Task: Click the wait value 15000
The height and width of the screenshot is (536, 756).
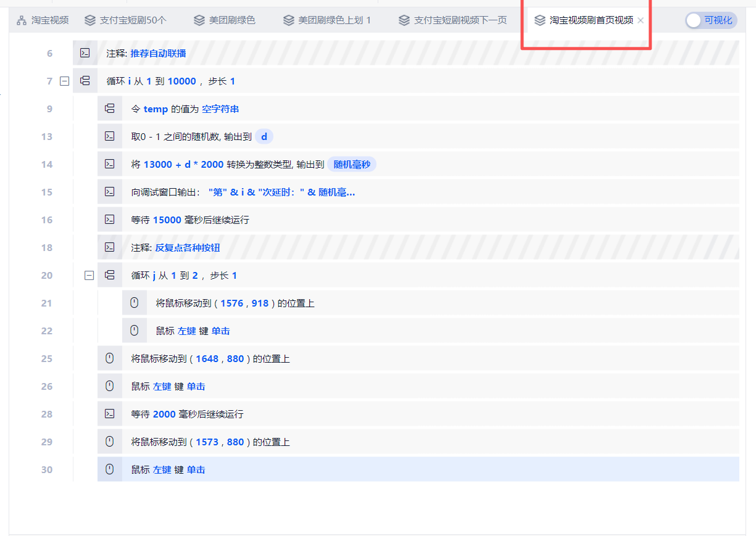Action: [167, 220]
